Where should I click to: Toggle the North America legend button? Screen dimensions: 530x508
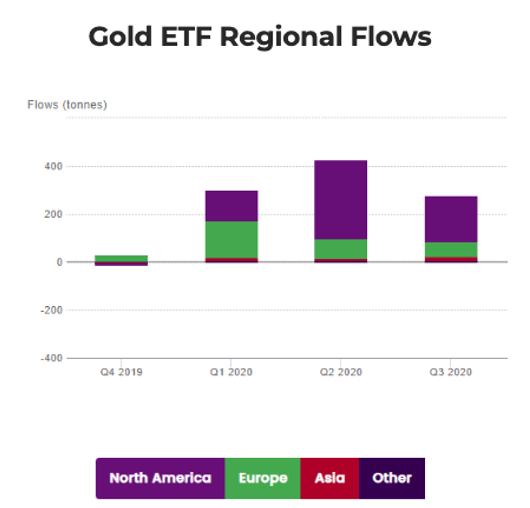tap(160, 478)
